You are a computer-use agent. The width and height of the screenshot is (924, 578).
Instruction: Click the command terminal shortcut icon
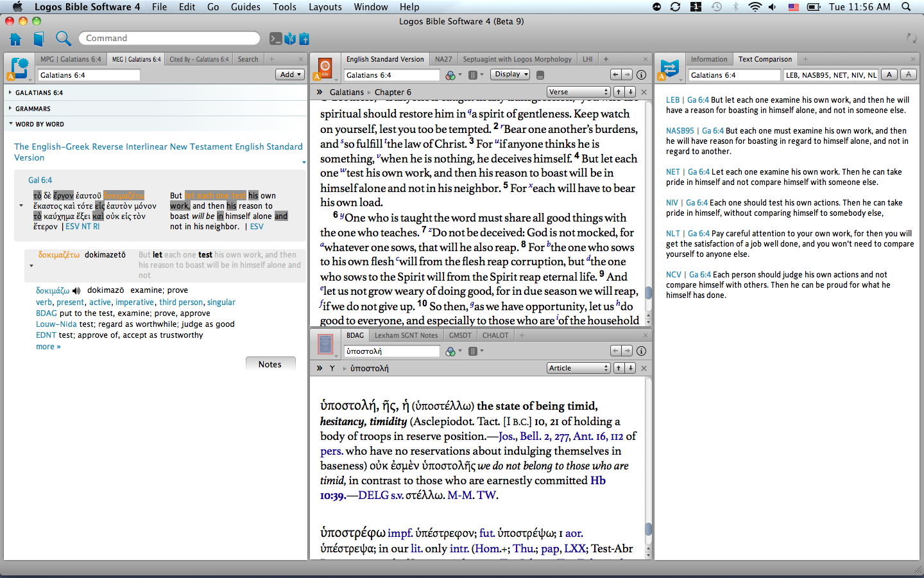click(275, 39)
